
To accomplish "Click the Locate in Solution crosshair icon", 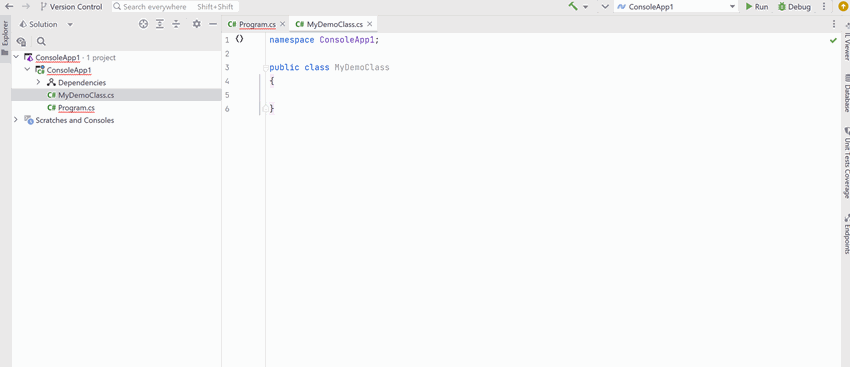I will click(x=143, y=24).
